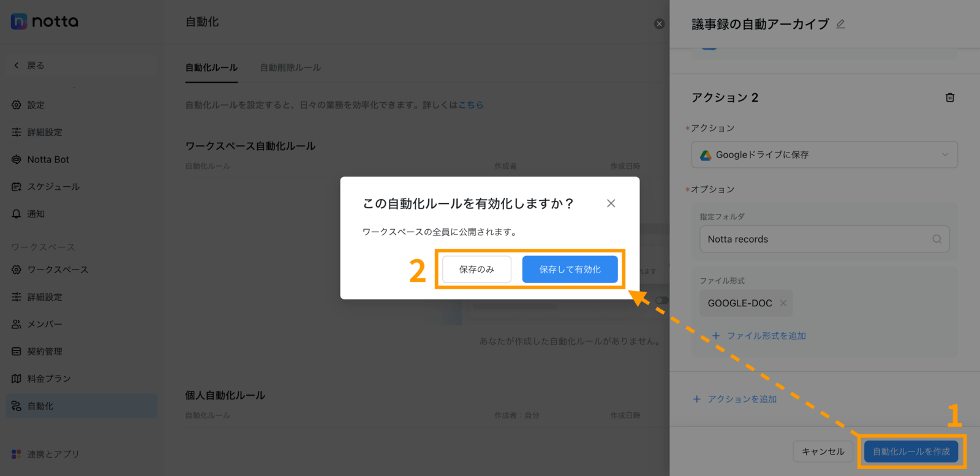980x476 pixels.
Task: Open 設定 gear icon in sidebar
Action: 17,105
